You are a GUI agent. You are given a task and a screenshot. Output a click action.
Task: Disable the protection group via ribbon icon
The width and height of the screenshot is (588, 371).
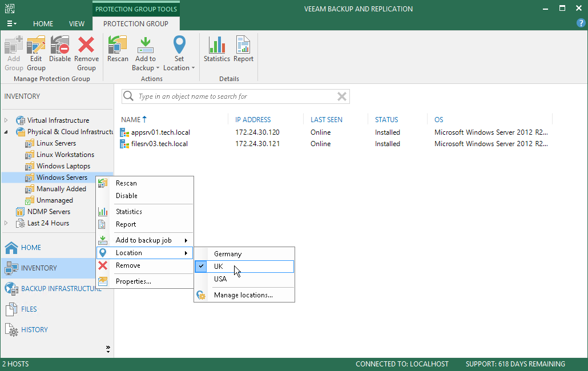pyautogui.click(x=60, y=45)
